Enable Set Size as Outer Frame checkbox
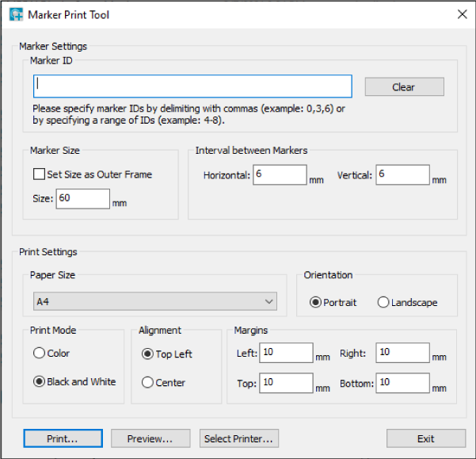 coord(39,174)
